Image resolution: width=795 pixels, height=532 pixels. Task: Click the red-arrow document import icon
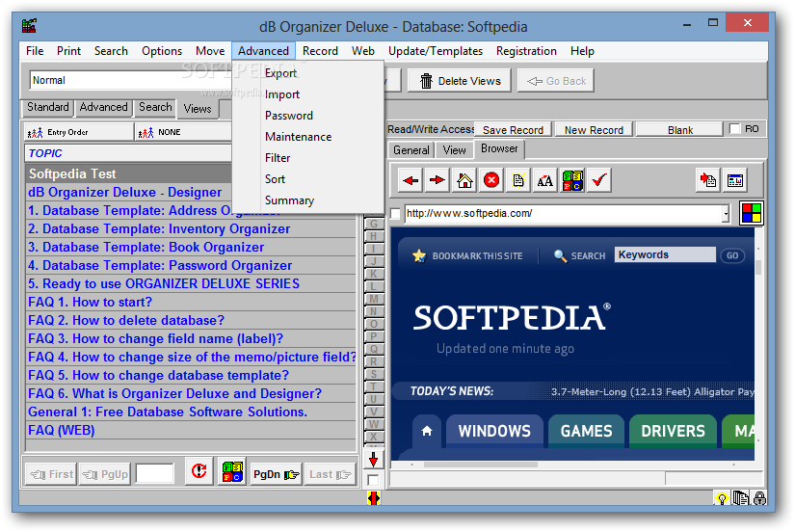coord(708,180)
